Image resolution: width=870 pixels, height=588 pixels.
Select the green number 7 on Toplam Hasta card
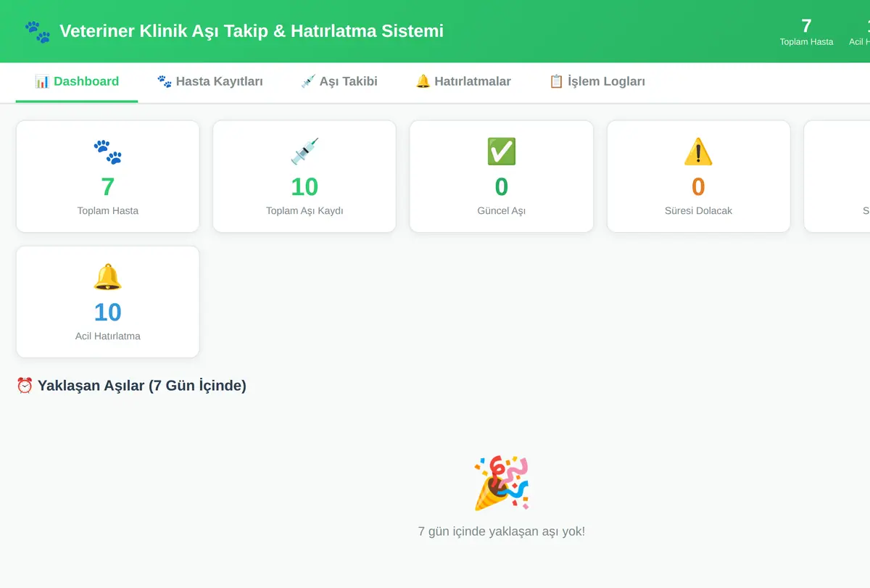click(108, 187)
